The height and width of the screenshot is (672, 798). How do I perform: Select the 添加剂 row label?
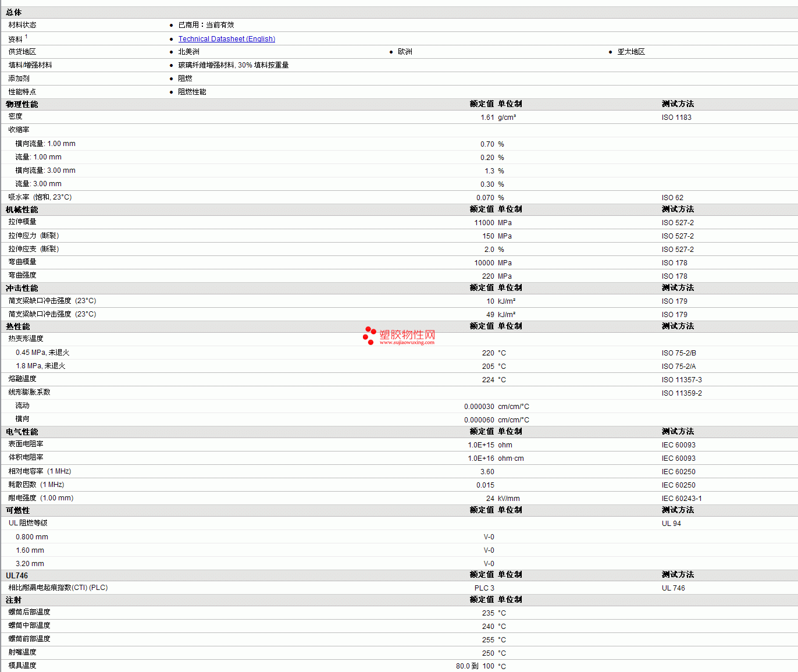[x=19, y=79]
